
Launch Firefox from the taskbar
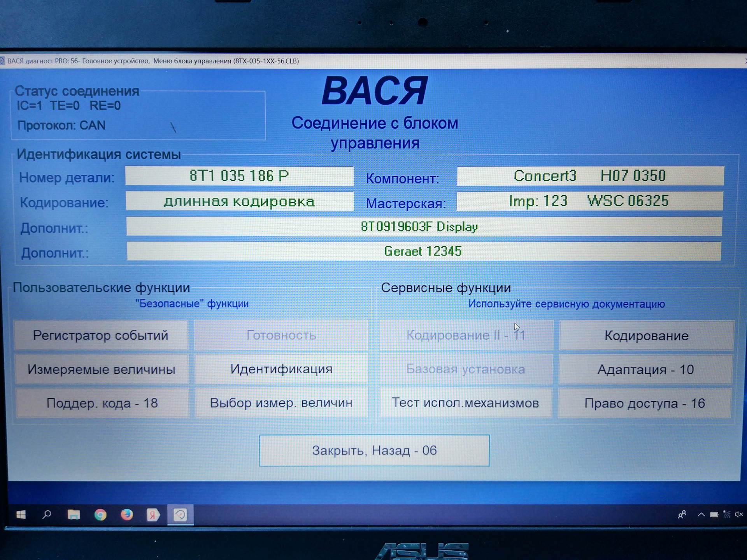(x=126, y=515)
